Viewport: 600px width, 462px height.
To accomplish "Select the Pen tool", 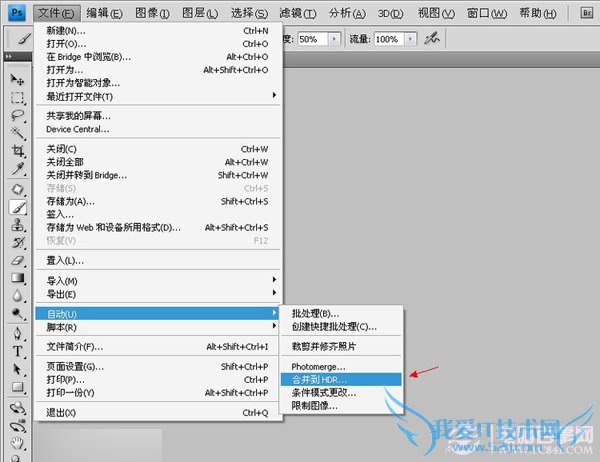I will (17, 334).
